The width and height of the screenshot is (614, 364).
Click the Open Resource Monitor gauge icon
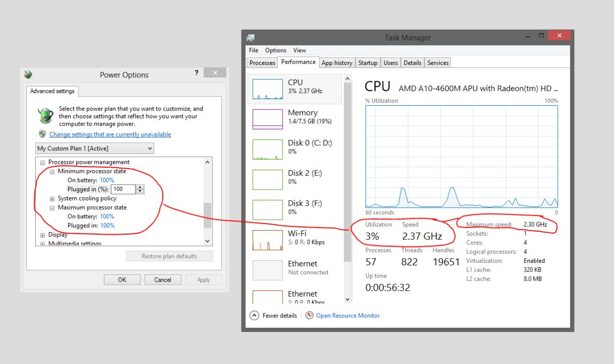click(x=310, y=315)
